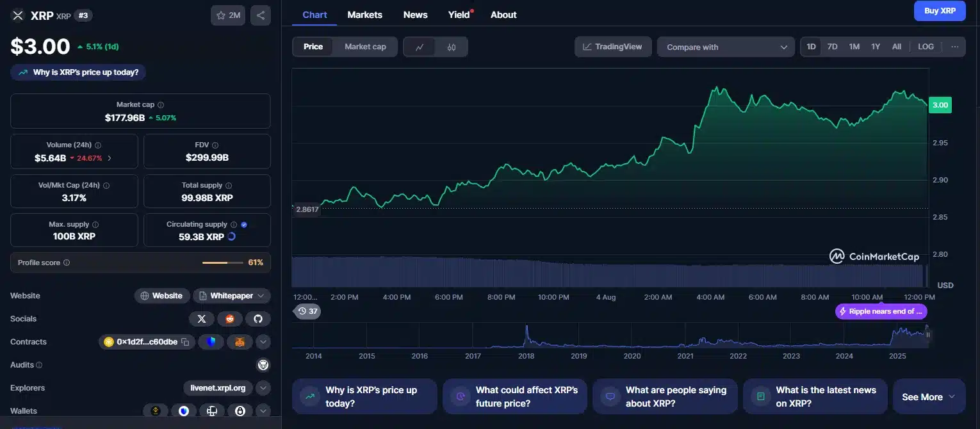Click Why is XRP's price up today pill
Screen dimensions: 980x429
coord(78,72)
